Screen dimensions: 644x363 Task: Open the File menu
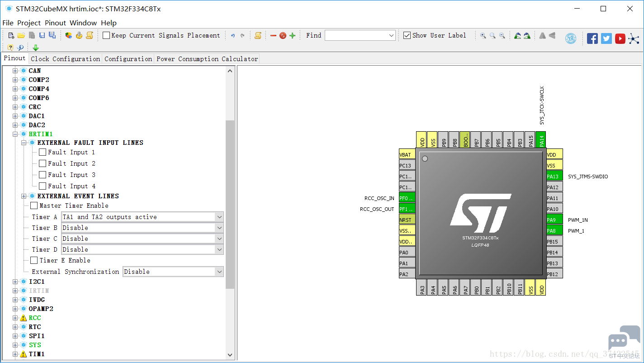pyautogui.click(x=8, y=23)
